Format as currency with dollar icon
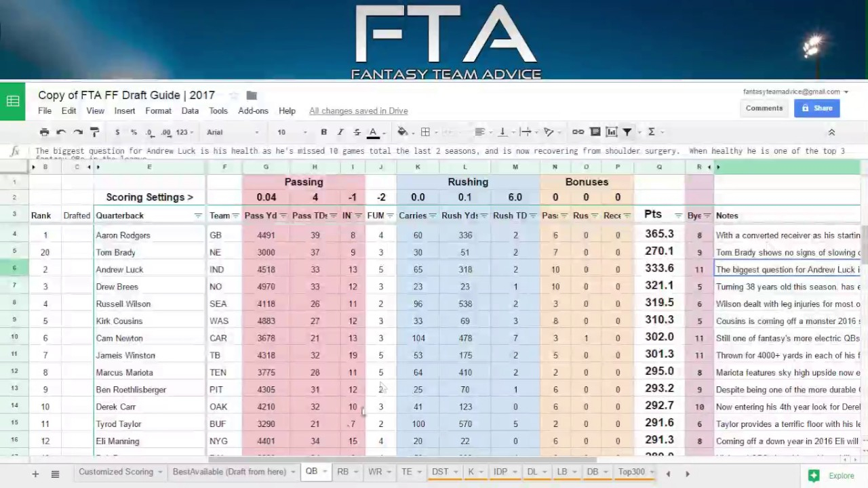Viewport: 868px width, 488px height. click(x=117, y=132)
